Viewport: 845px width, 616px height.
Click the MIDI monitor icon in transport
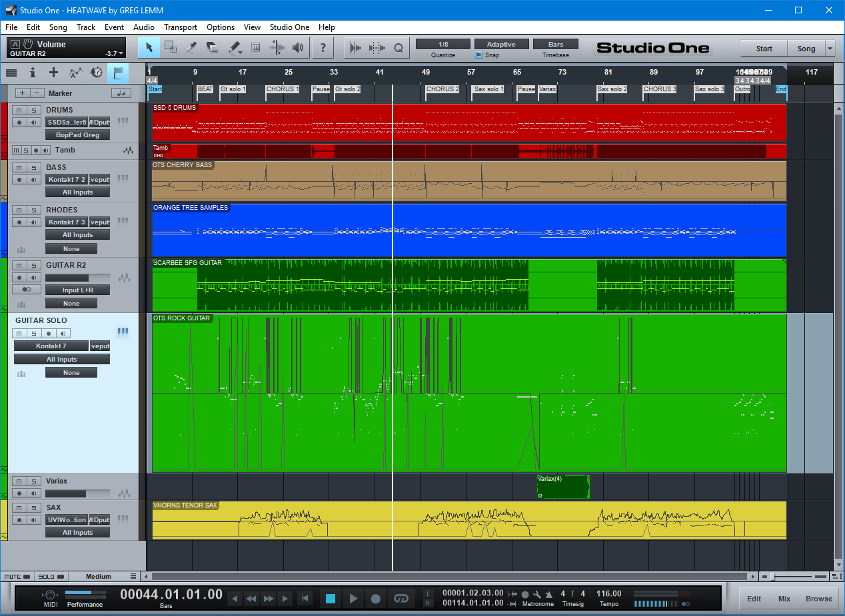(50, 595)
